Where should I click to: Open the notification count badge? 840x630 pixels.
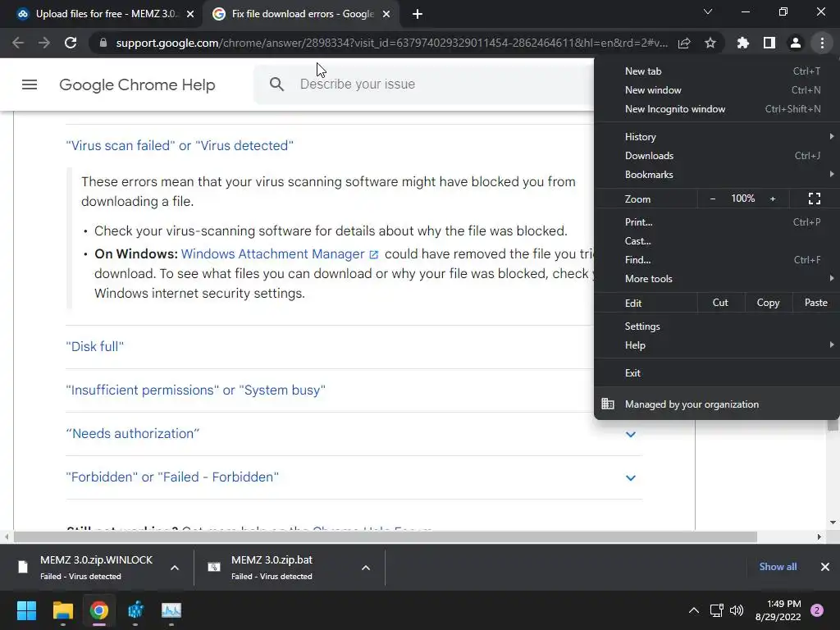point(817,610)
